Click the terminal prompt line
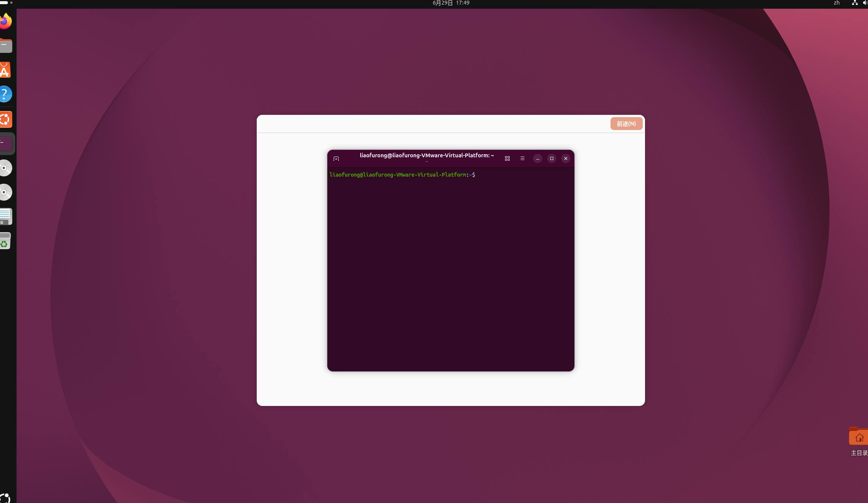Screen dimensions: 868x503 [x=402, y=175]
